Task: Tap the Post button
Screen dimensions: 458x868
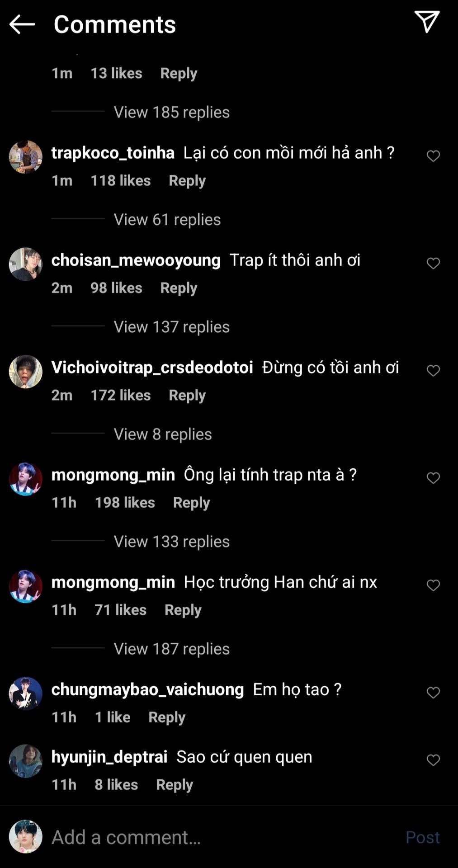Action: [422, 837]
